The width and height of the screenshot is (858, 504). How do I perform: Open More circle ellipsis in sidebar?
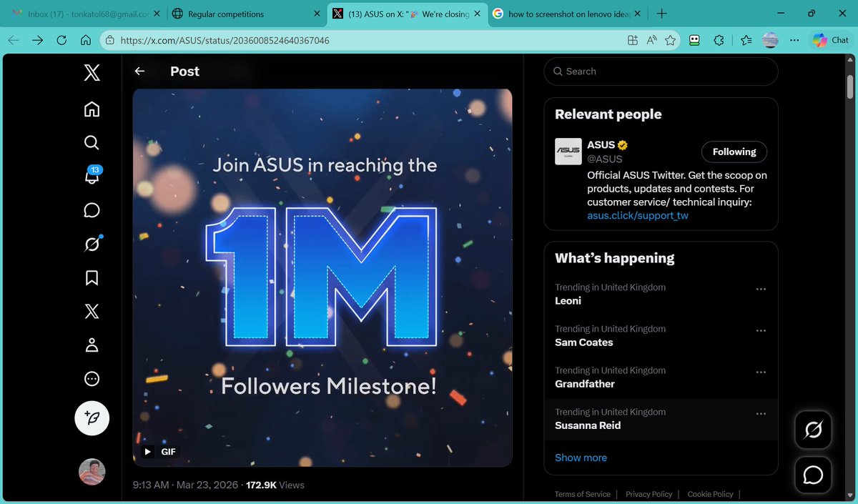[x=92, y=379]
